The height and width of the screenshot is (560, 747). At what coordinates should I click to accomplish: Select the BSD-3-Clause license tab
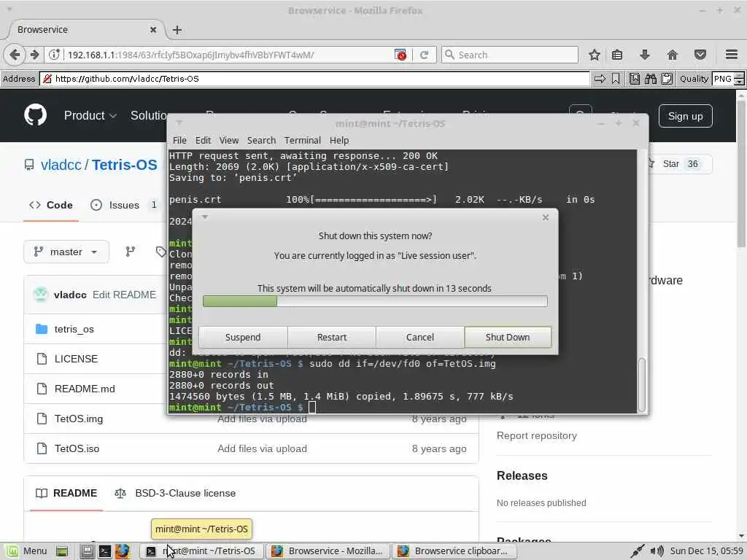click(175, 493)
